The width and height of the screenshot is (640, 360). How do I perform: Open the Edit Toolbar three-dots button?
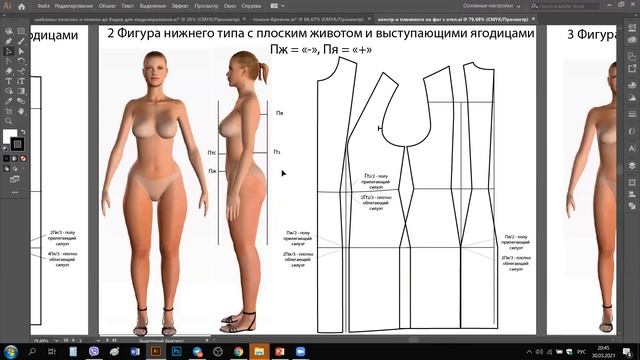coord(15,192)
